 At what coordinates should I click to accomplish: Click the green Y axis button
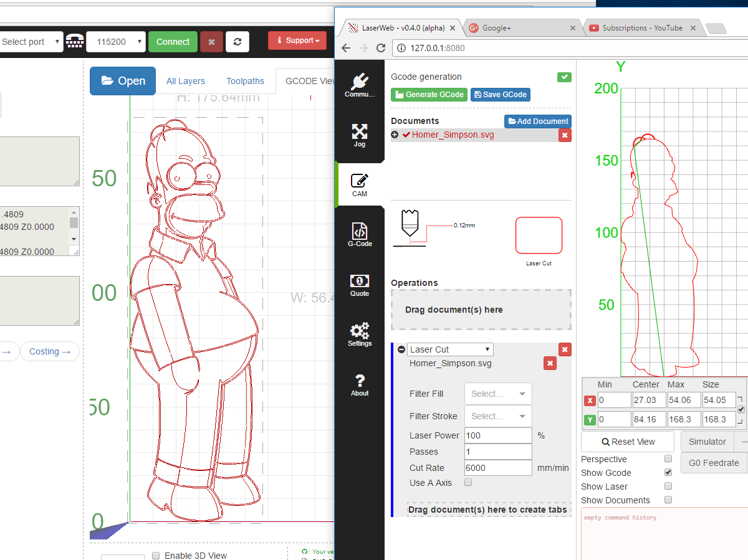[590, 420]
